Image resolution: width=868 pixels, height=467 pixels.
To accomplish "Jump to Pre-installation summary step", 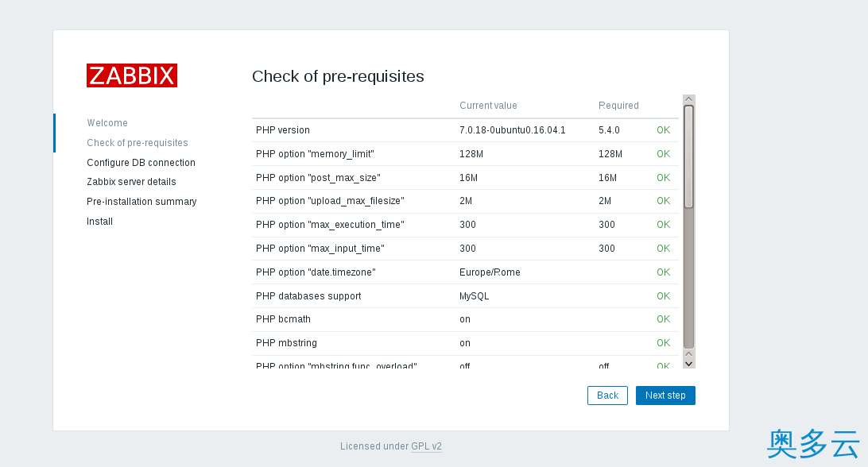I will (141, 202).
